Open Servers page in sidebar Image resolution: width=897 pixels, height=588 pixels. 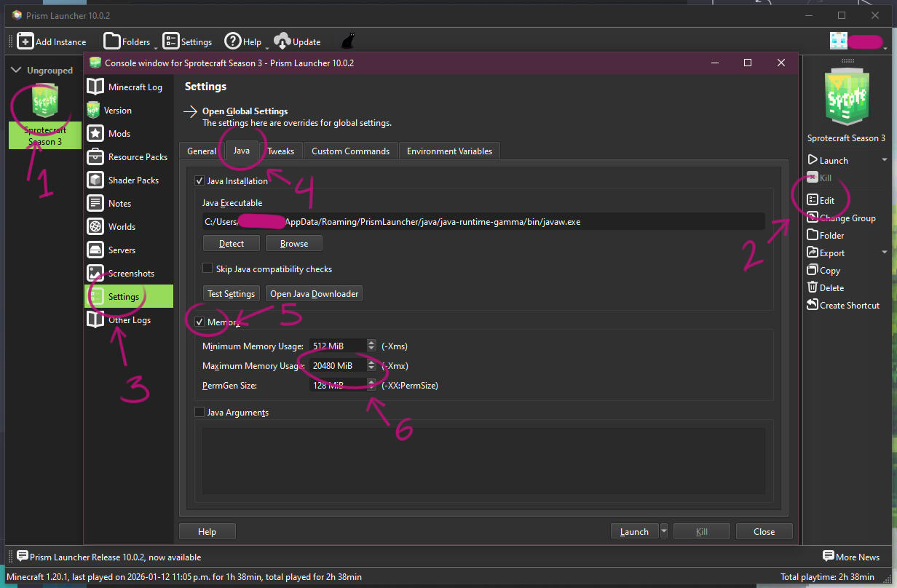click(121, 250)
